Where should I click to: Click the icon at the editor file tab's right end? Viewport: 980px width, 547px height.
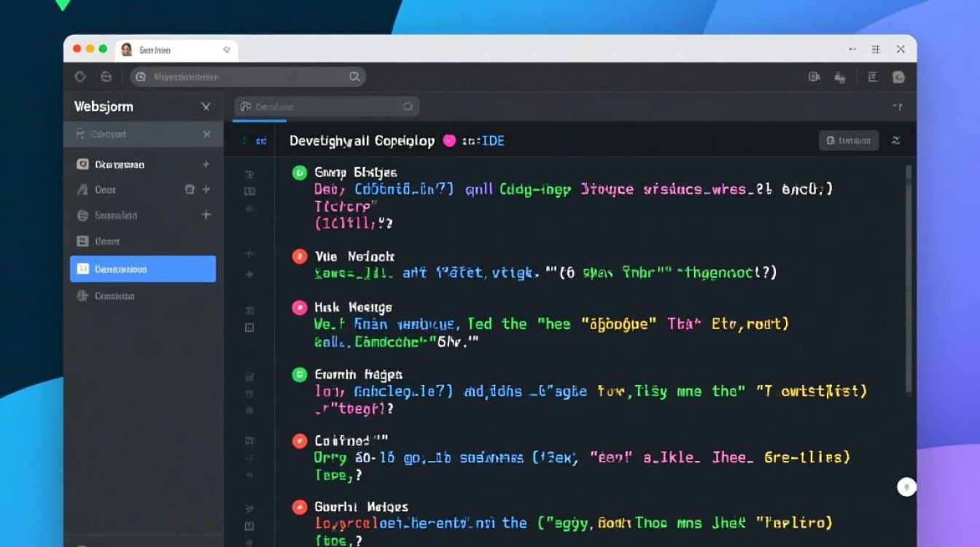click(x=408, y=106)
